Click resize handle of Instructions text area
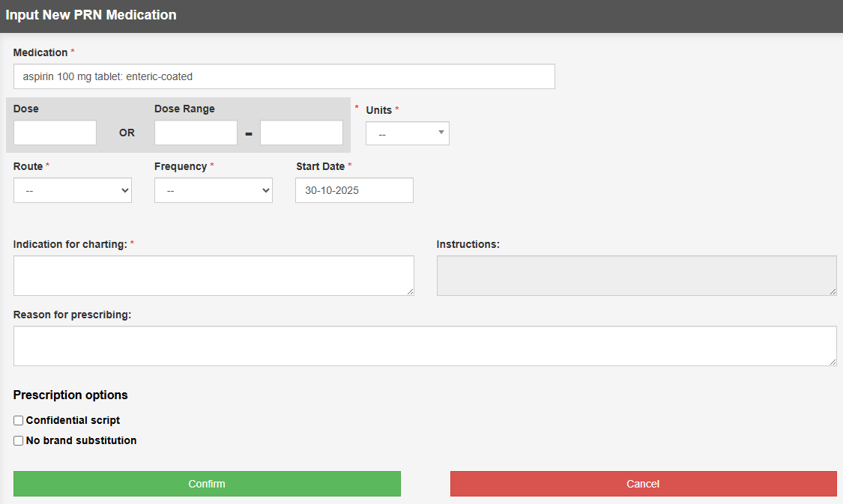 coord(833,291)
